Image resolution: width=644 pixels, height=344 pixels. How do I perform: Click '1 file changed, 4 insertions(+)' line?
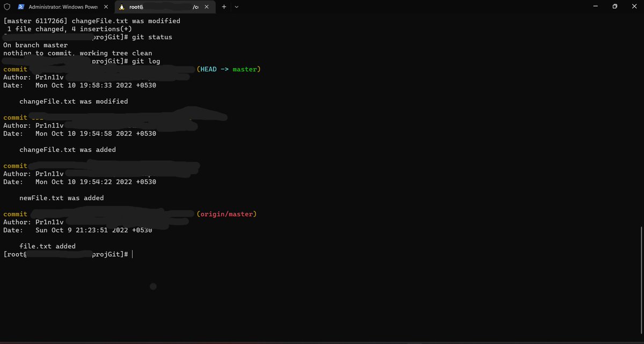coord(70,29)
